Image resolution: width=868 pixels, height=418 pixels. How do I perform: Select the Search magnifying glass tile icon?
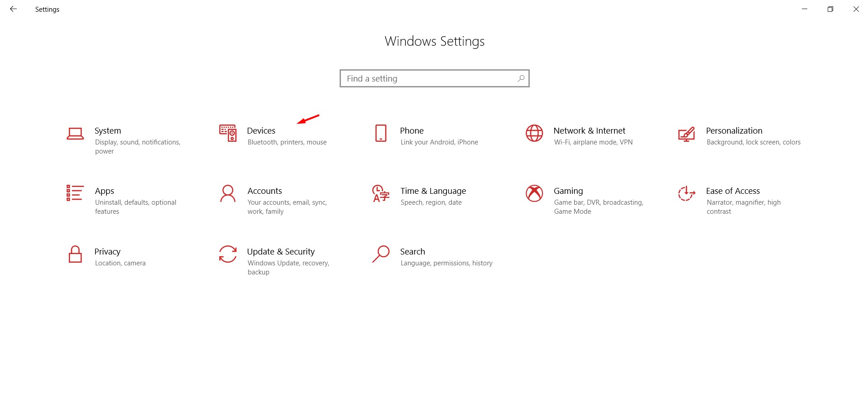[381, 255]
